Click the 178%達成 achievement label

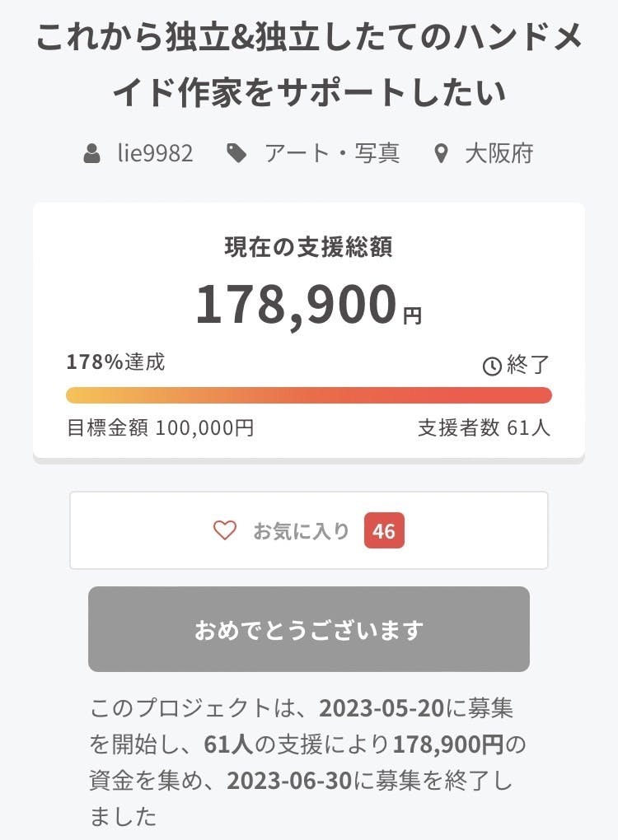pos(116,362)
